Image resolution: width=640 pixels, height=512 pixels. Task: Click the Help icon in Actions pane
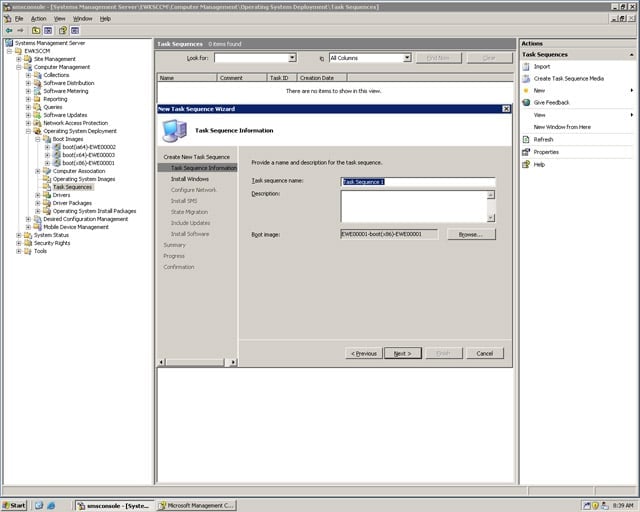pos(526,165)
